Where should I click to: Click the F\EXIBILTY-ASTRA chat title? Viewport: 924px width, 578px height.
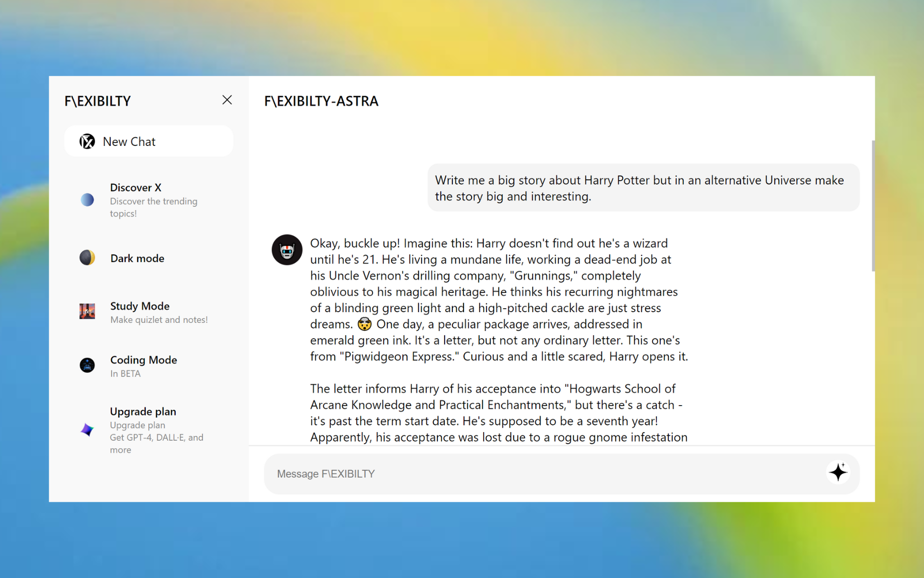pyautogui.click(x=321, y=101)
